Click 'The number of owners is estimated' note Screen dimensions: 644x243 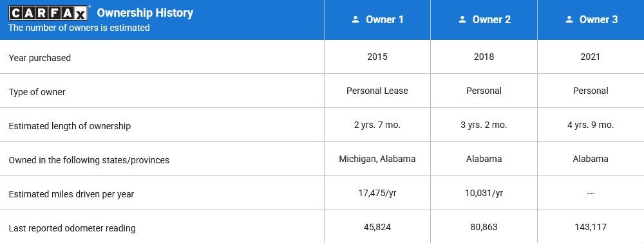(79, 28)
